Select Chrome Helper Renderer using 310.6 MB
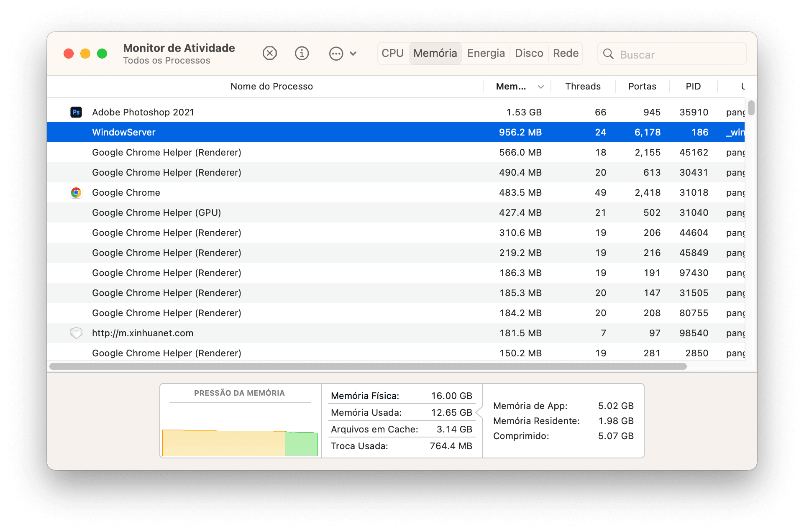This screenshot has height=532, width=804. coord(396,233)
